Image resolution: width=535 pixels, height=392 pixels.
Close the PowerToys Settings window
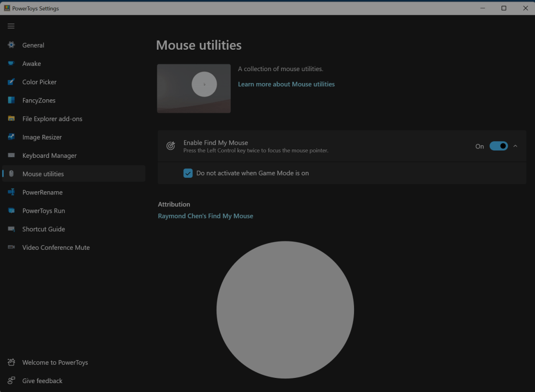tap(526, 8)
